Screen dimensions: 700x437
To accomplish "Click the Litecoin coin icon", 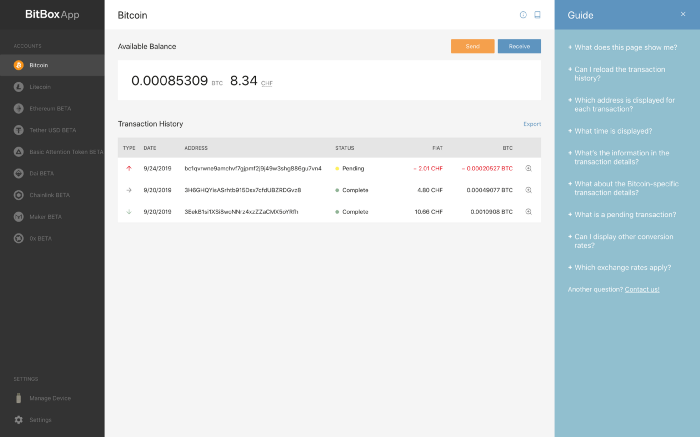I will [x=18, y=87].
